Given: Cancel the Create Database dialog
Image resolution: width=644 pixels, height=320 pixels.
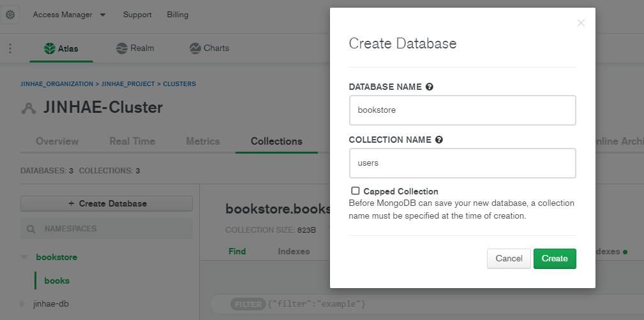Looking at the screenshot, I should coord(509,258).
